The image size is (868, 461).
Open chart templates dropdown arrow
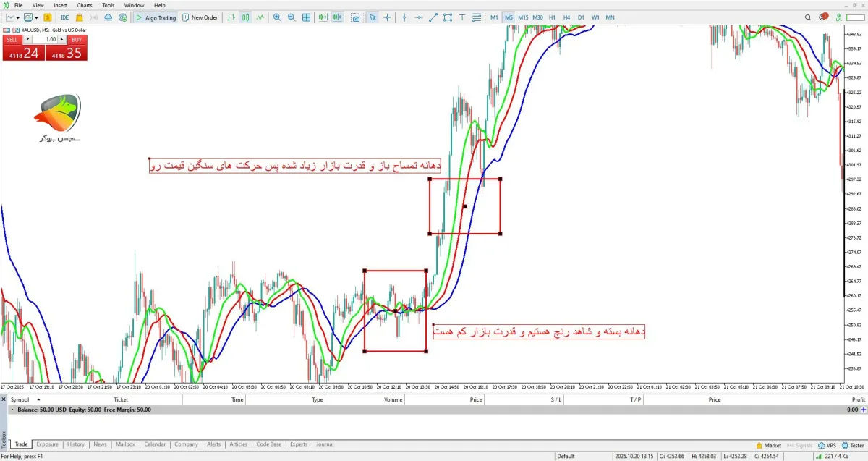click(x=36, y=17)
